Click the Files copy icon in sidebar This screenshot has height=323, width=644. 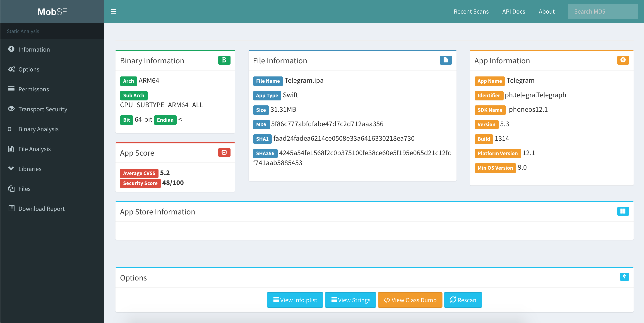click(11, 189)
